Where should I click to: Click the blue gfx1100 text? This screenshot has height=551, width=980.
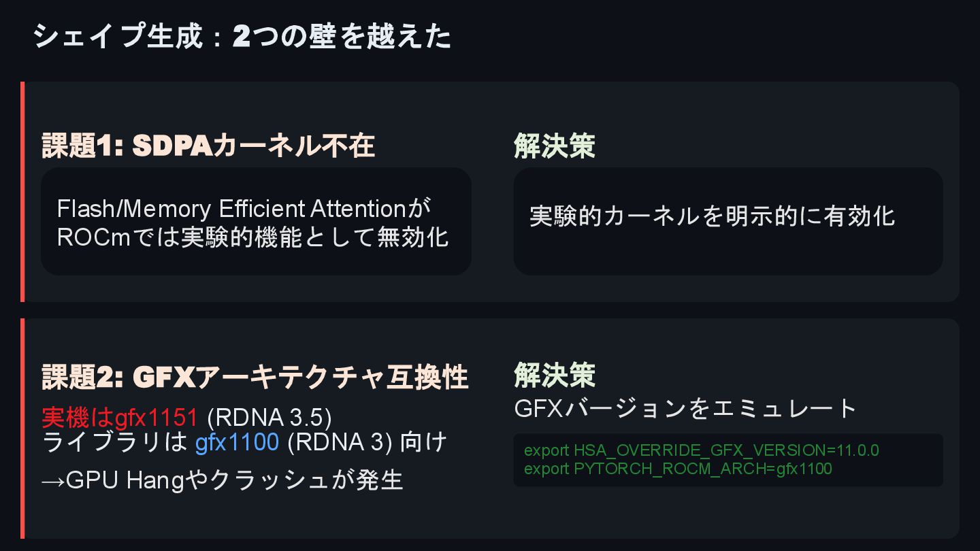coord(237,442)
